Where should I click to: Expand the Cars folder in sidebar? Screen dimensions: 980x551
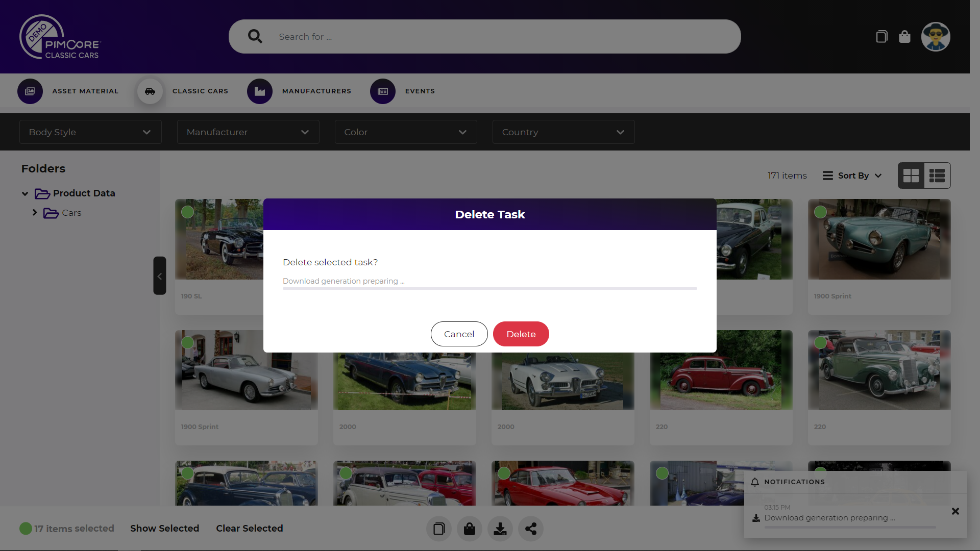(35, 213)
